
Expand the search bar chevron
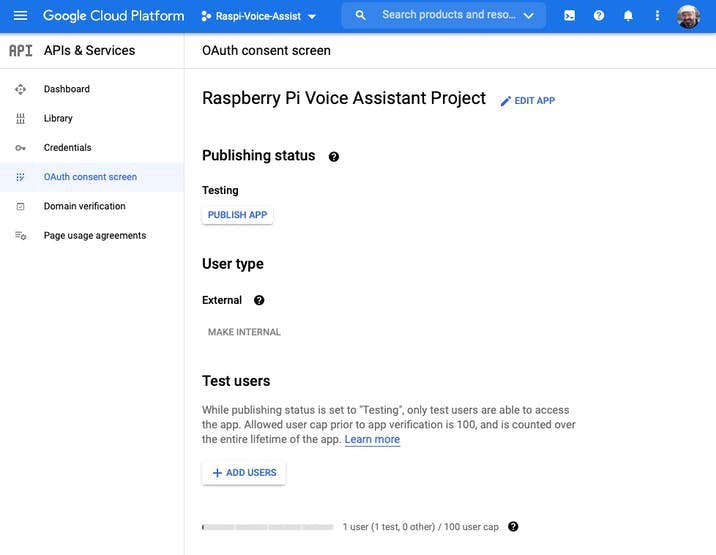[528, 16]
